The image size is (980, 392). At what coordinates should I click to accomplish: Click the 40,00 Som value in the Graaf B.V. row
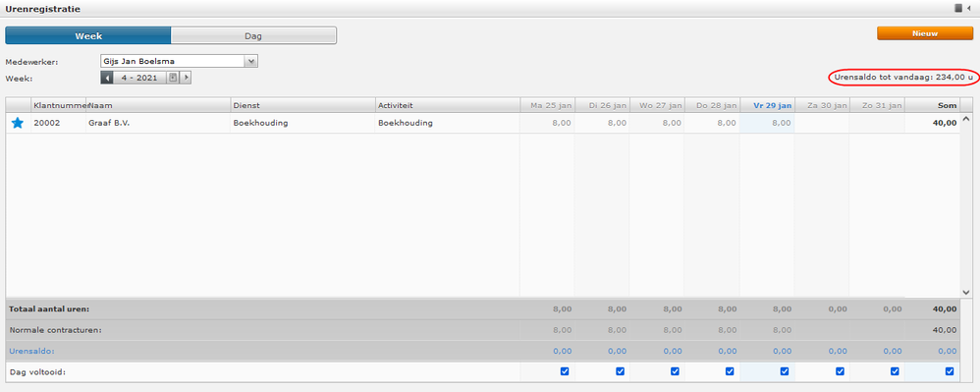pos(945,123)
